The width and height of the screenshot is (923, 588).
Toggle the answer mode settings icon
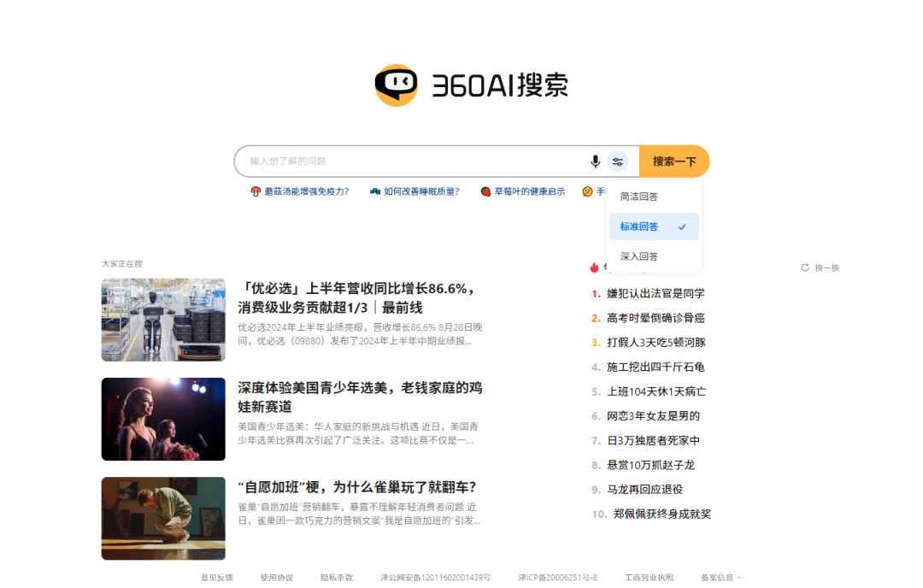[618, 162]
